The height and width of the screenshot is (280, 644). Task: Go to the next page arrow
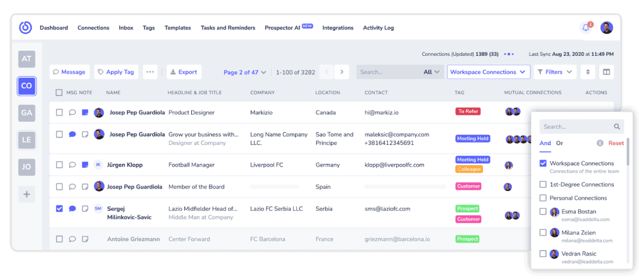point(341,72)
